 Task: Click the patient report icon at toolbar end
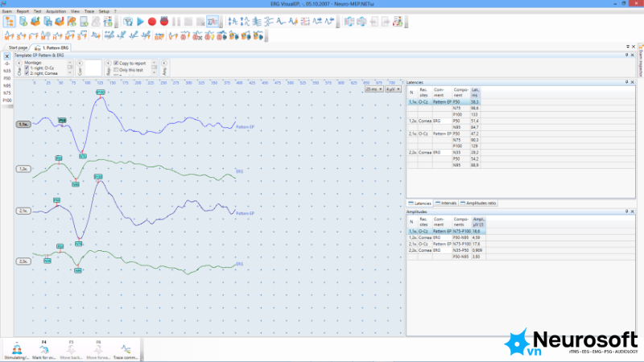point(398,22)
